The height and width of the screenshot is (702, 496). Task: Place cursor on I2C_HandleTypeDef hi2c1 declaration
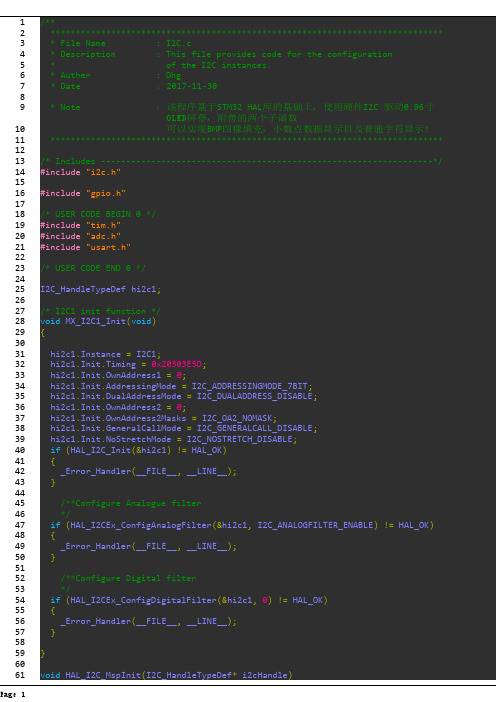(100, 289)
